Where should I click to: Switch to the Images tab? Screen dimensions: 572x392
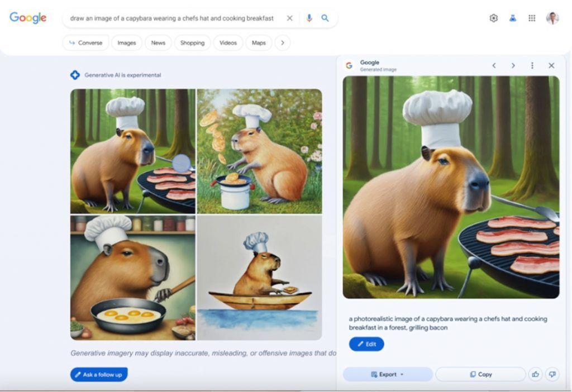(127, 42)
